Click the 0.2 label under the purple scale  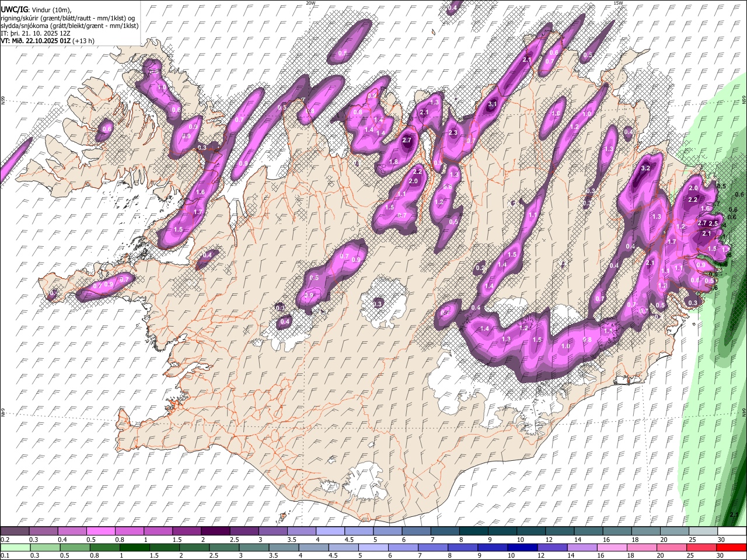5,540
